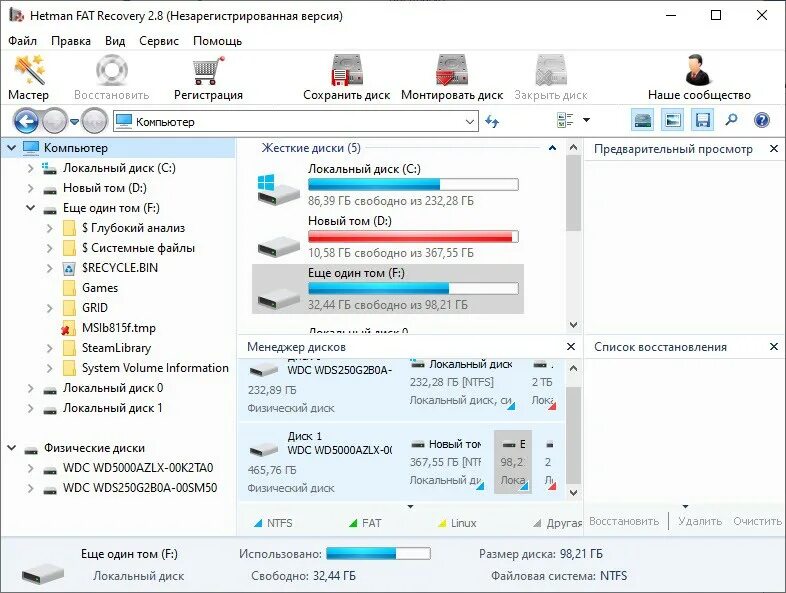
Task: Toggle the recovery list floppy icon
Action: (x=702, y=120)
